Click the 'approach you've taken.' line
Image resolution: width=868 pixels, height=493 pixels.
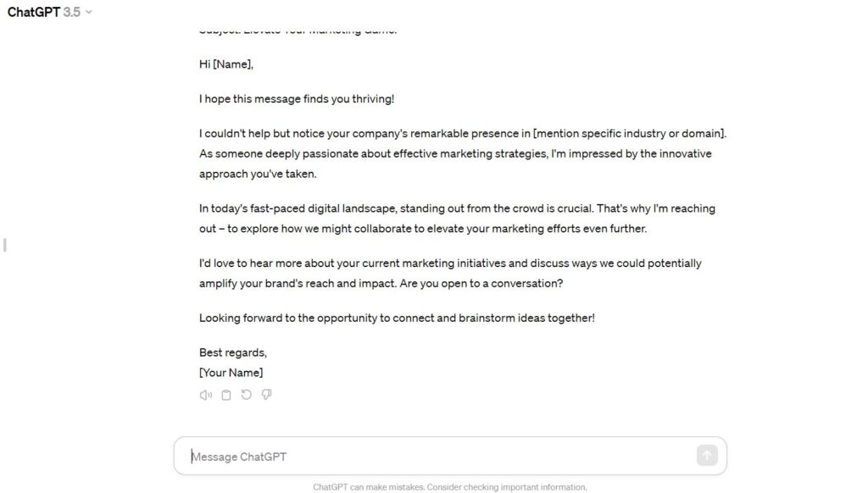pyautogui.click(x=258, y=174)
